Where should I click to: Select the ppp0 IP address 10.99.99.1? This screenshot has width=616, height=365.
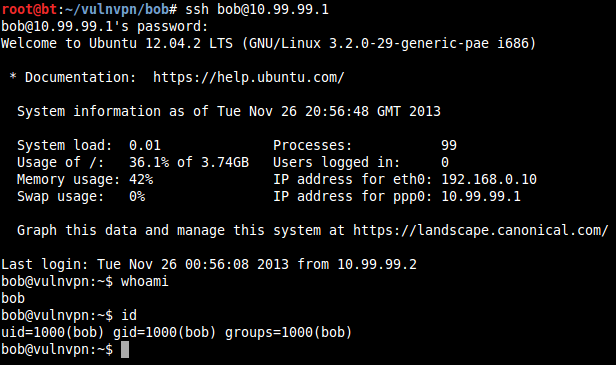tap(481, 196)
